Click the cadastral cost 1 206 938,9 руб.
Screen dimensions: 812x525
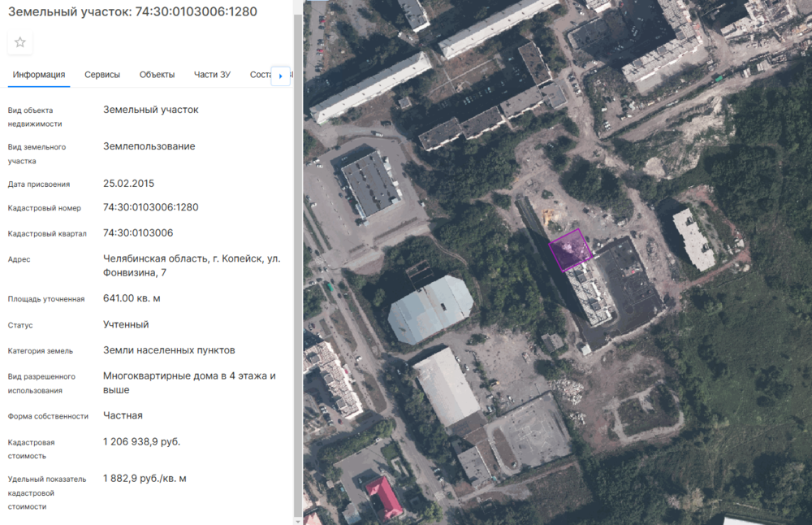(141, 441)
